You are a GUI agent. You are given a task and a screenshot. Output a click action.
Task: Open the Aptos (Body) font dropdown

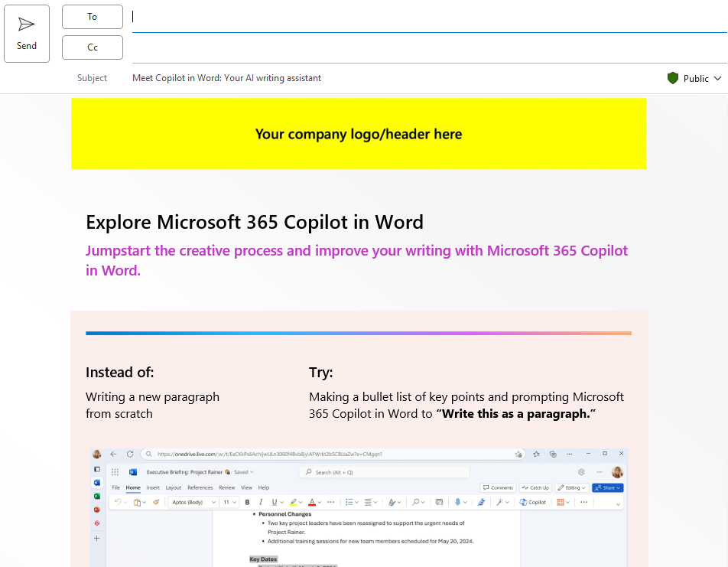click(193, 502)
